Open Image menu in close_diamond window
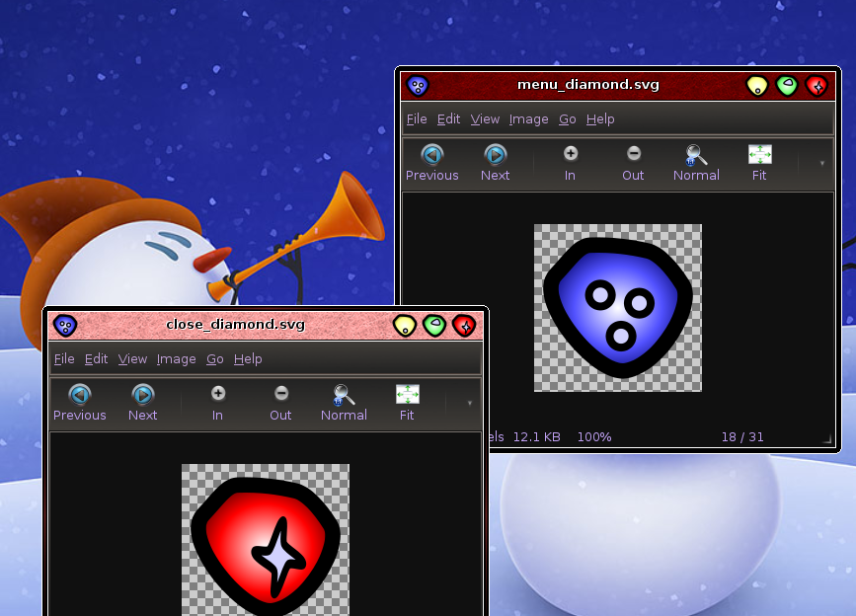Screen dimensions: 856x616 [176, 359]
